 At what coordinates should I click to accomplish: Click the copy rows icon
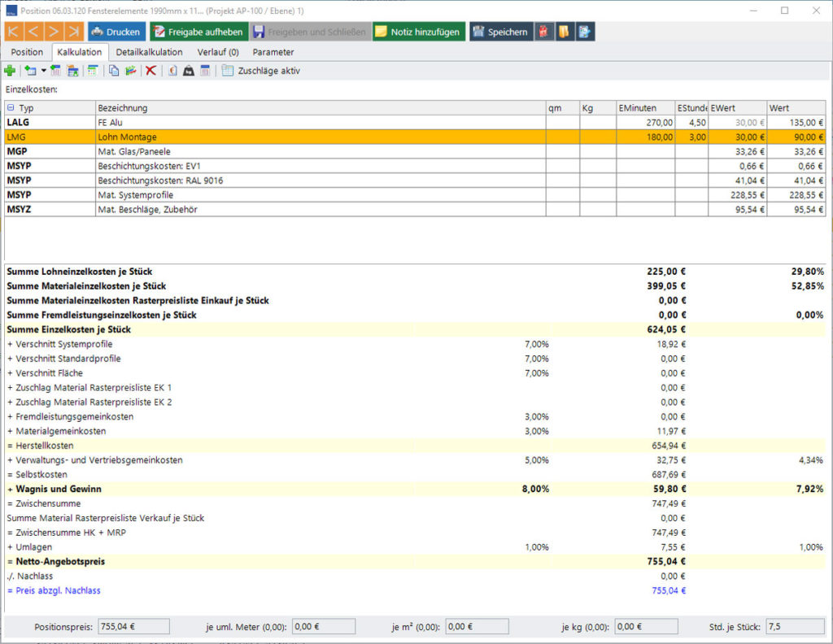tap(114, 71)
